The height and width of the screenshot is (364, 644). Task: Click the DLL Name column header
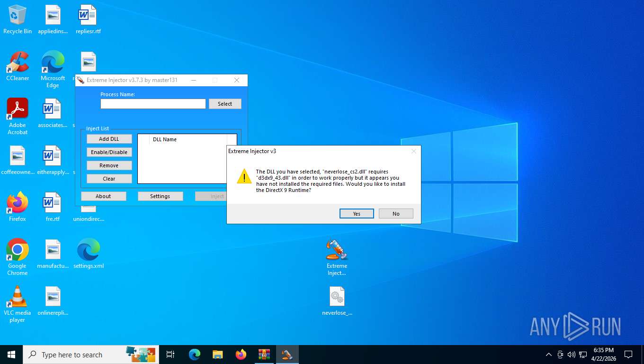[188, 139]
